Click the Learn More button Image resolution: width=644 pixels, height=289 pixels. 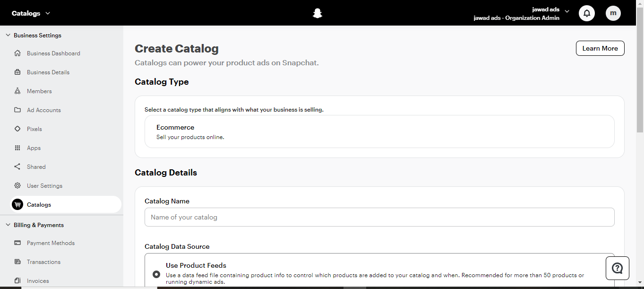(x=600, y=48)
